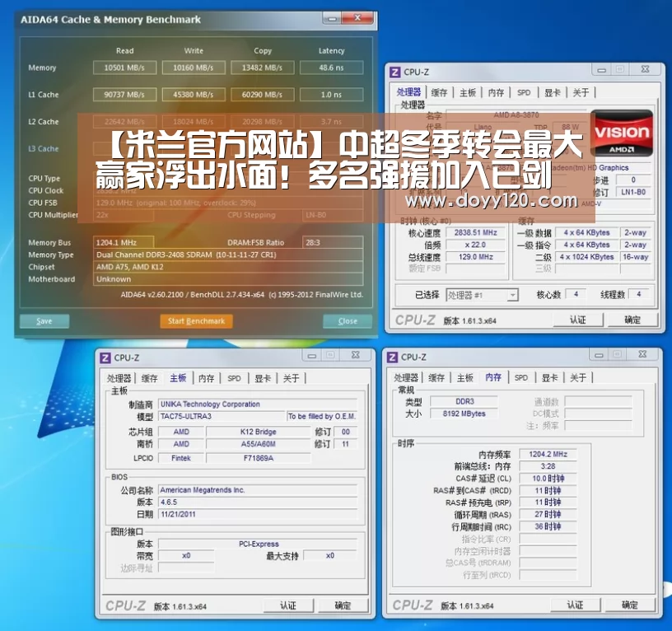Switch to 主板 tab in processor CPU-Z window

click(x=468, y=92)
